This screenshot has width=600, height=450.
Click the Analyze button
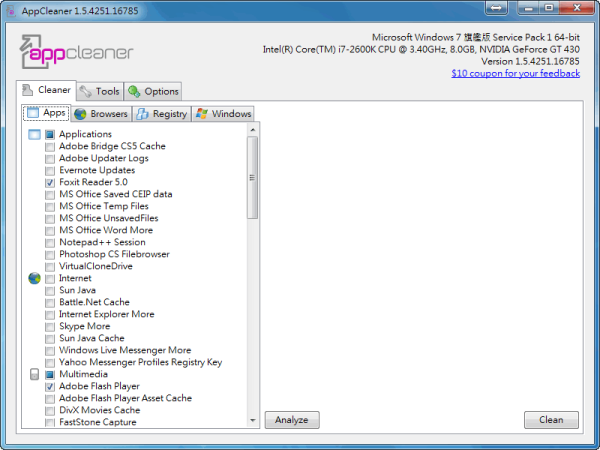click(292, 420)
